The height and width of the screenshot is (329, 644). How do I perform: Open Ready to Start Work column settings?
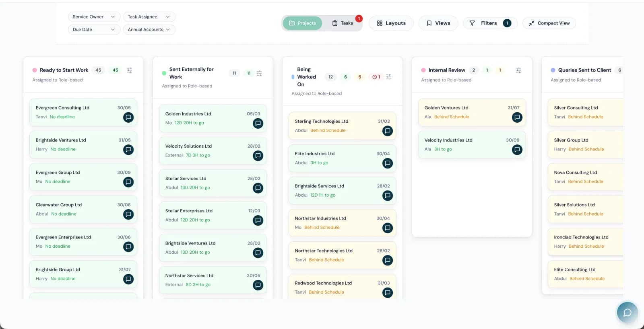tap(130, 70)
